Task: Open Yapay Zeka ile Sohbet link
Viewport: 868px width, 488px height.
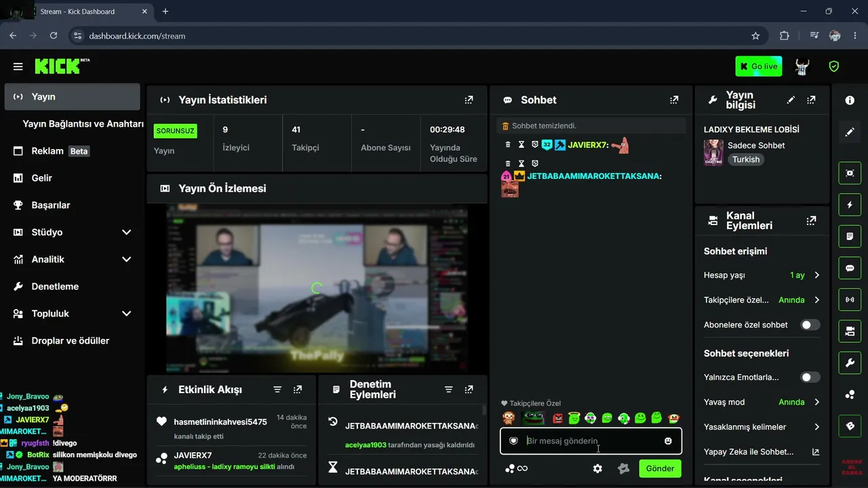Action: [x=762, y=452]
